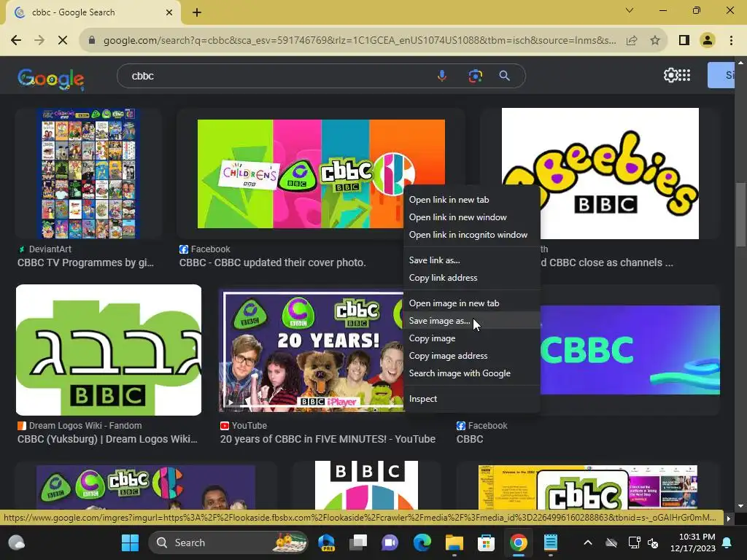Screen dimensions: 747x560
Task: Expand the tab search chevron
Action: point(630,10)
